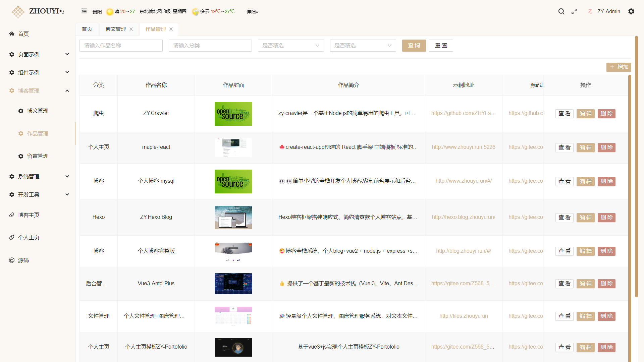The height and width of the screenshot is (362, 644).
Task: Click the 请输入作品名称 input field
Action: pyautogui.click(x=121, y=46)
